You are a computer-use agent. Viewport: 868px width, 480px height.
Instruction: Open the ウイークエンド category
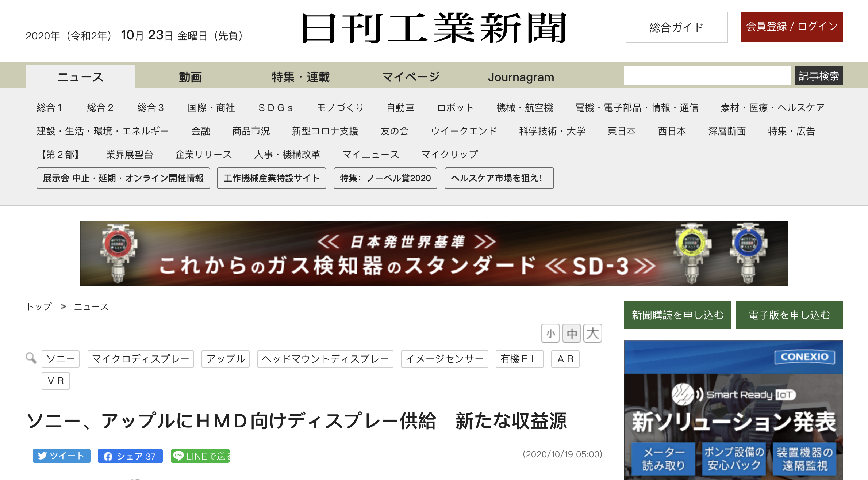click(x=464, y=131)
